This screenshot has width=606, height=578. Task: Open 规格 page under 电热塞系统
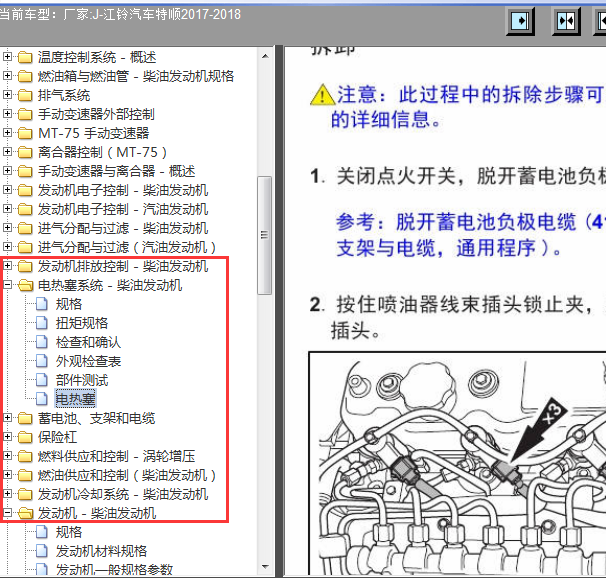point(69,304)
